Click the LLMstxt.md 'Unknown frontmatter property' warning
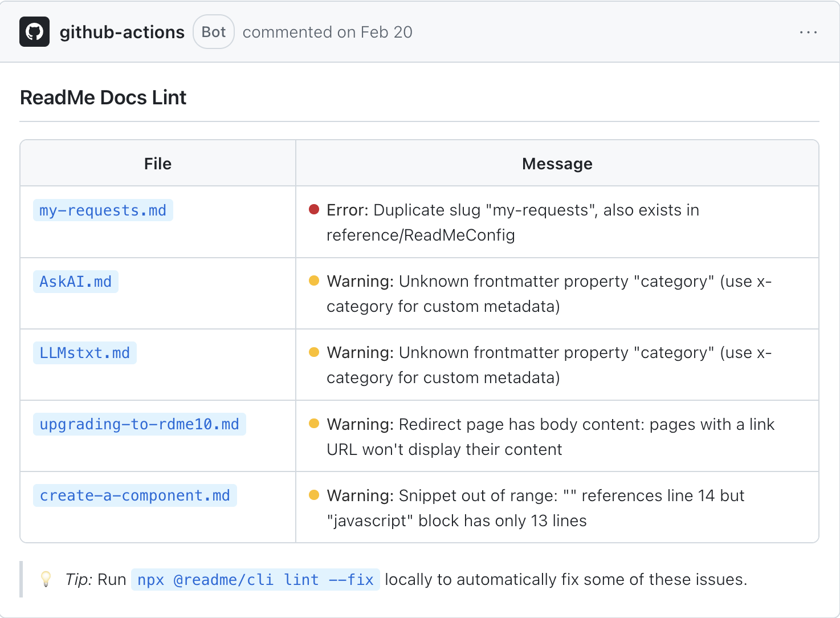The image size is (840, 618). pyautogui.click(x=549, y=365)
